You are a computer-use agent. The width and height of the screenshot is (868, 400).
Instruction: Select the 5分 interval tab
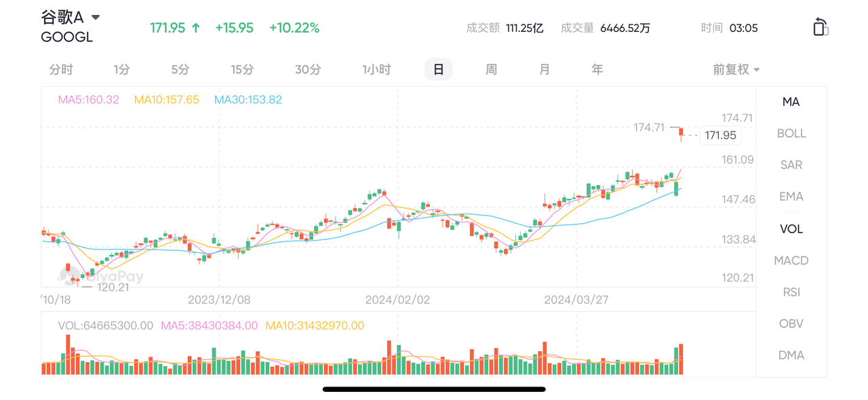click(x=180, y=69)
